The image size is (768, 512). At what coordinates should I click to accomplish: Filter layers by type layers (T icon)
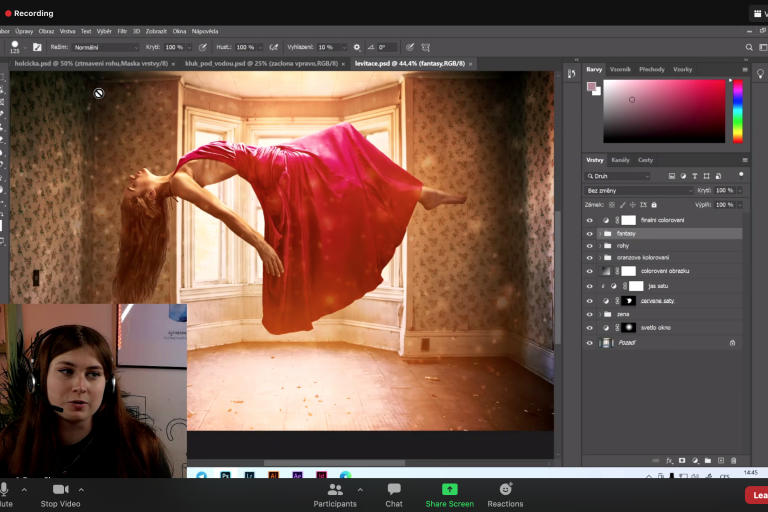tap(694, 176)
